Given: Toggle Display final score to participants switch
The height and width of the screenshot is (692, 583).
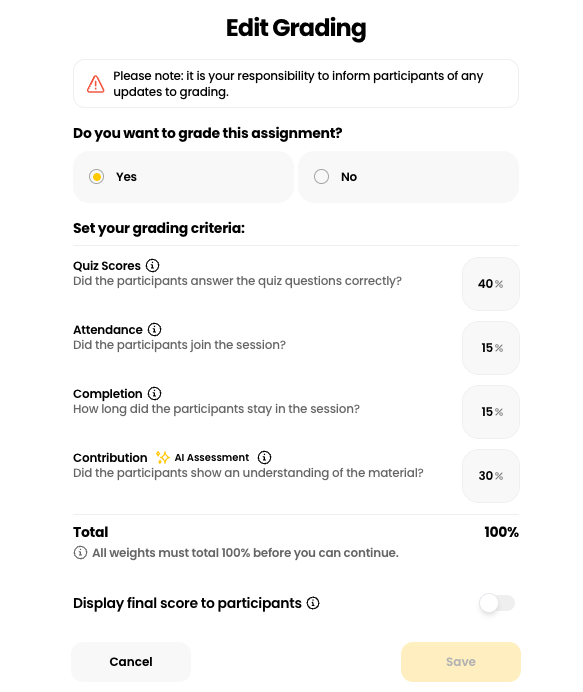Looking at the screenshot, I should coord(497,603).
